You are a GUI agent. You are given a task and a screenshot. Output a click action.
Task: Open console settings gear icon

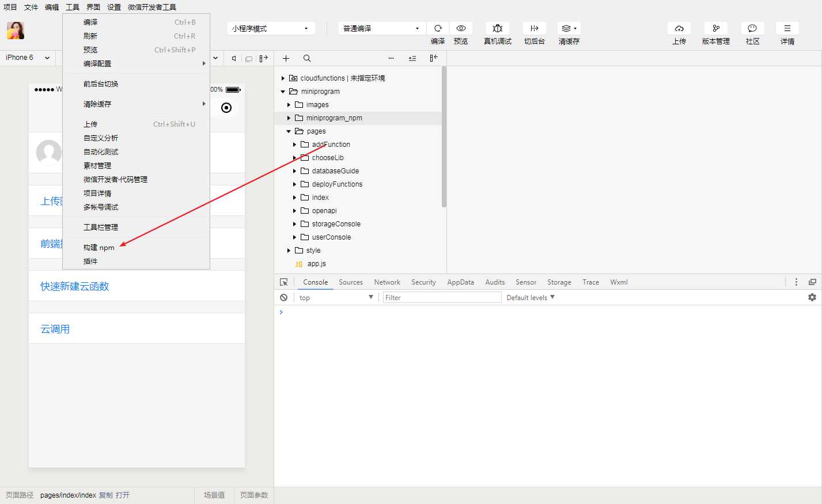(x=812, y=298)
